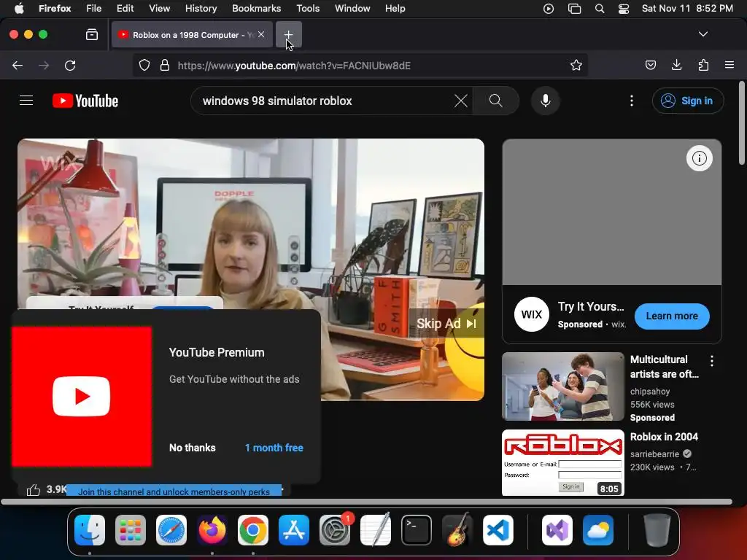Screen dimensions: 747x560
Task: Open System Settings from the Dock
Action: pos(335,530)
